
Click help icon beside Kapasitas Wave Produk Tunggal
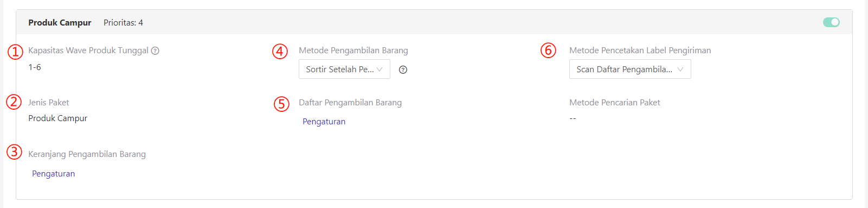tap(155, 51)
